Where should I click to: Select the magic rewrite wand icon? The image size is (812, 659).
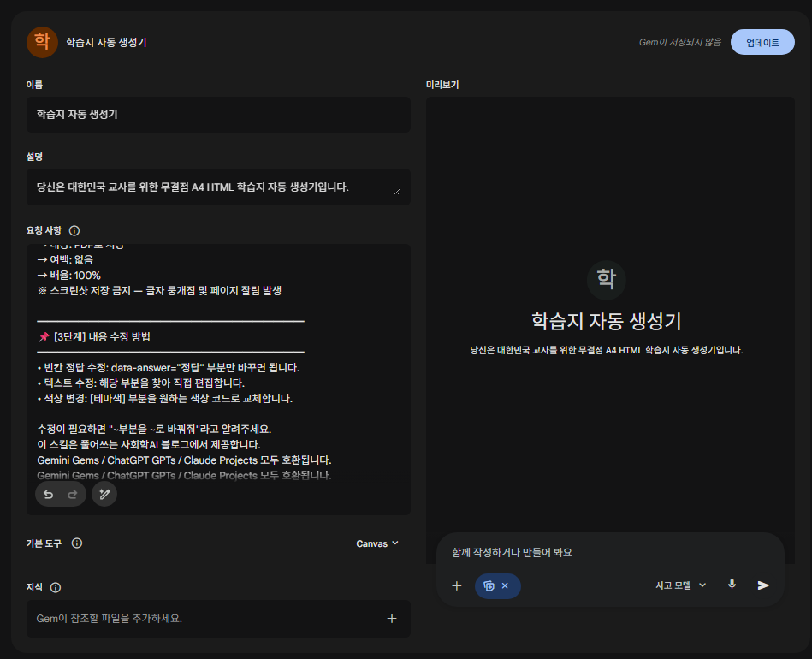tap(104, 495)
